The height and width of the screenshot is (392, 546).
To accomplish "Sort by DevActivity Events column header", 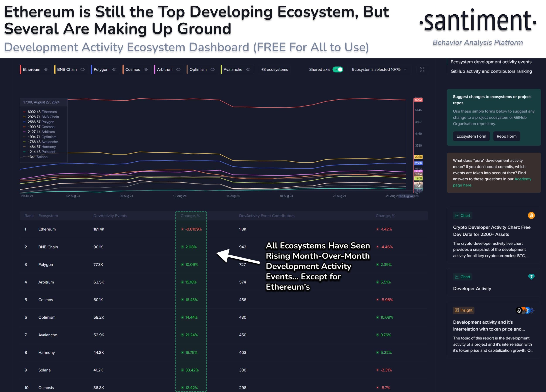I will point(110,216).
